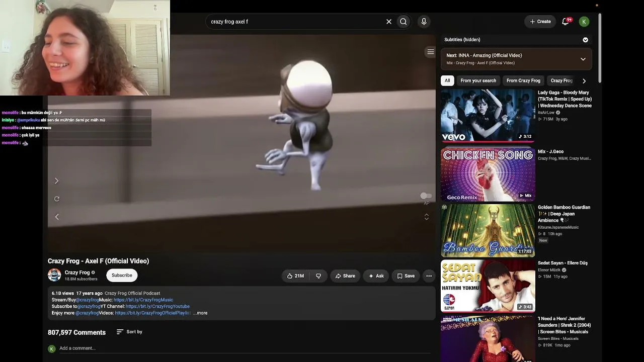
Task: Clear the search box with the X icon
Action: pos(389,22)
